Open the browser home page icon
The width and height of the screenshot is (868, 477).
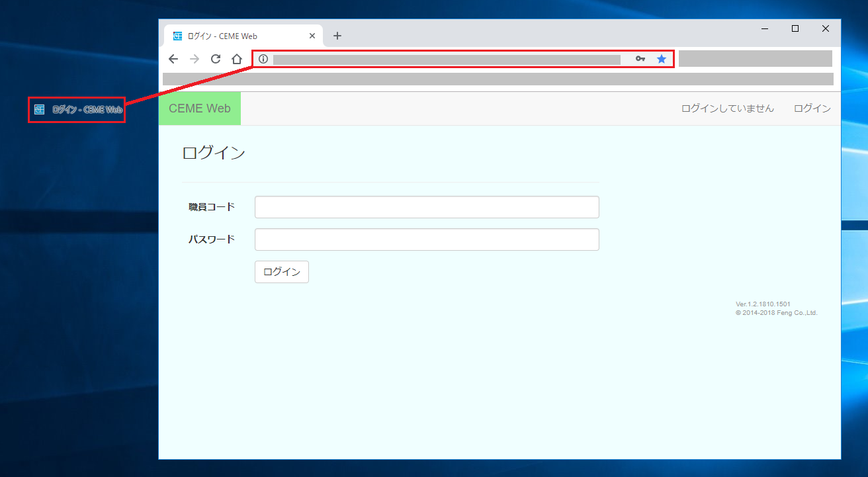[x=237, y=58]
